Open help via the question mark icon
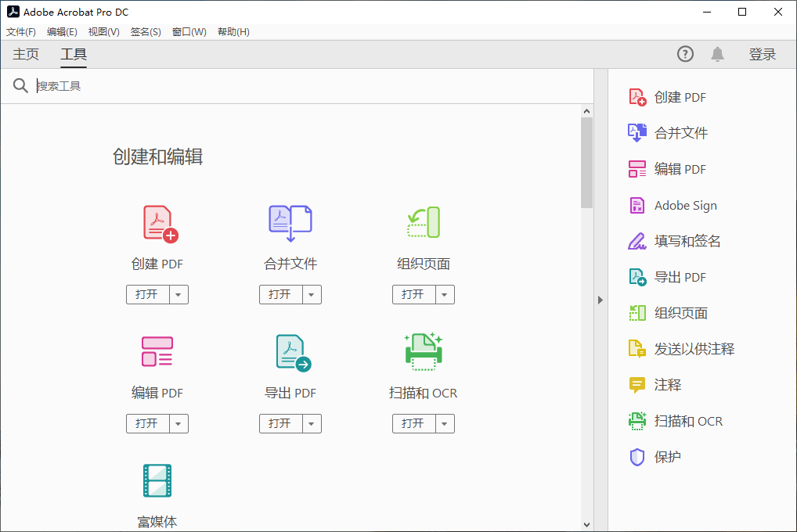 [685, 54]
